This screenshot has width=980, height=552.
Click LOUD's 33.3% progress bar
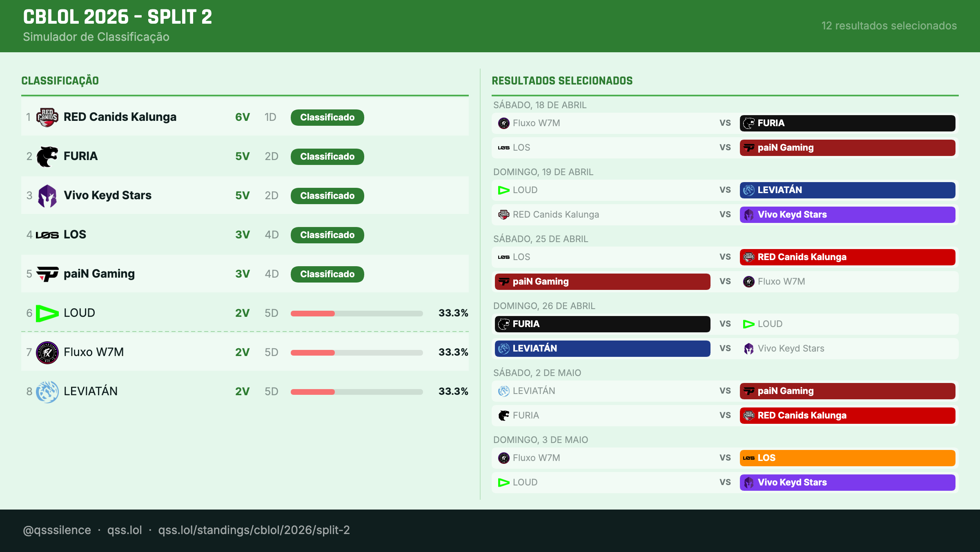pyautogui.click(x=356, y=313)
